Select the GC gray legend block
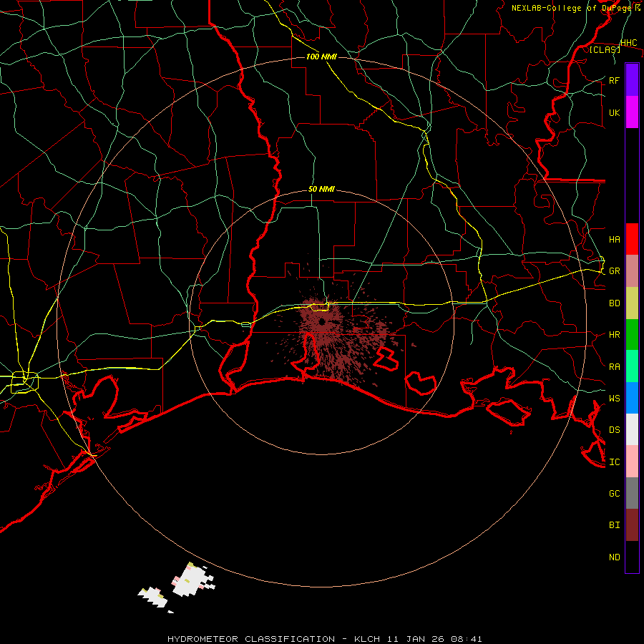This screenshot has width=644, height=644. pos(632,493)
